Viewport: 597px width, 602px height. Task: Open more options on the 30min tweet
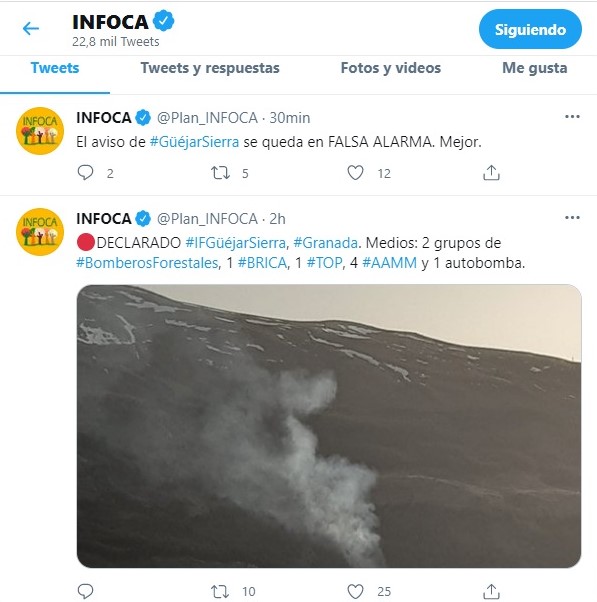pyautogui.click(x=572, y=117)
